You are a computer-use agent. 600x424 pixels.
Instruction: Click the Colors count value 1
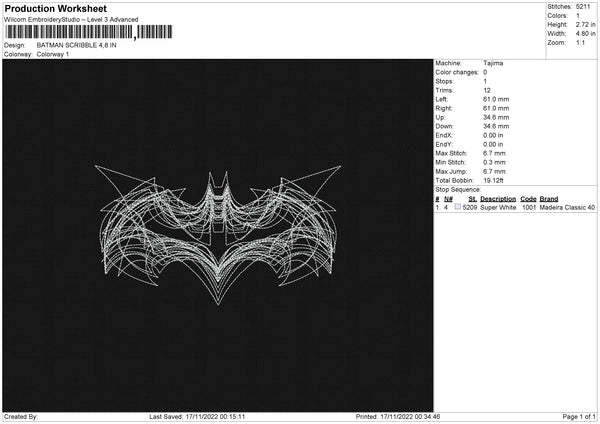[x=578, y=16]
